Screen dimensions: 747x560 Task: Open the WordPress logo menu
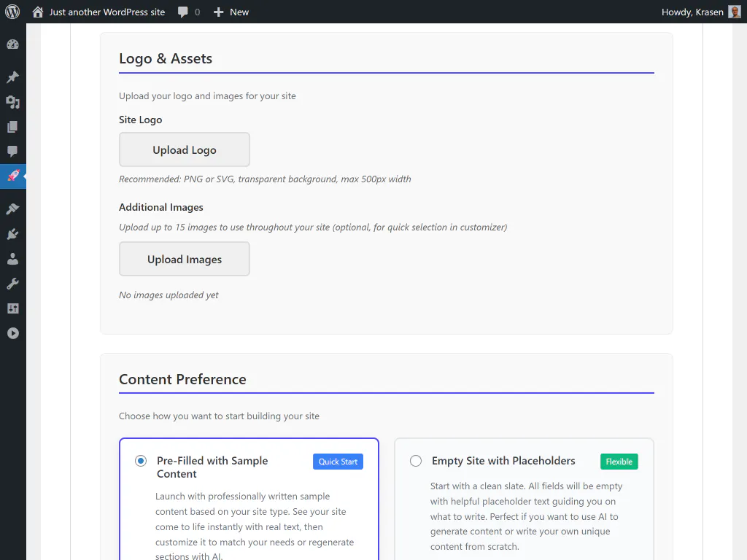point(12,12)
